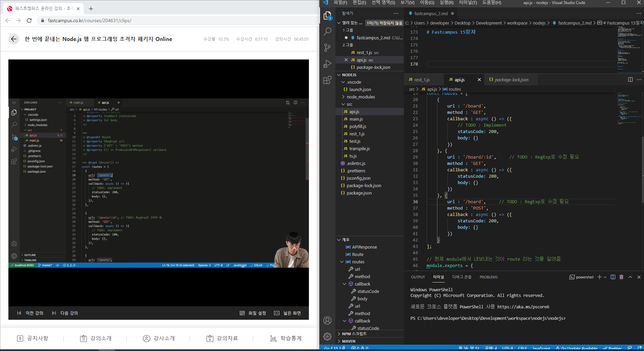The image size is (644, 351).
Task: Collapse the 개요 outline section
Action: (x=370, y=239)
